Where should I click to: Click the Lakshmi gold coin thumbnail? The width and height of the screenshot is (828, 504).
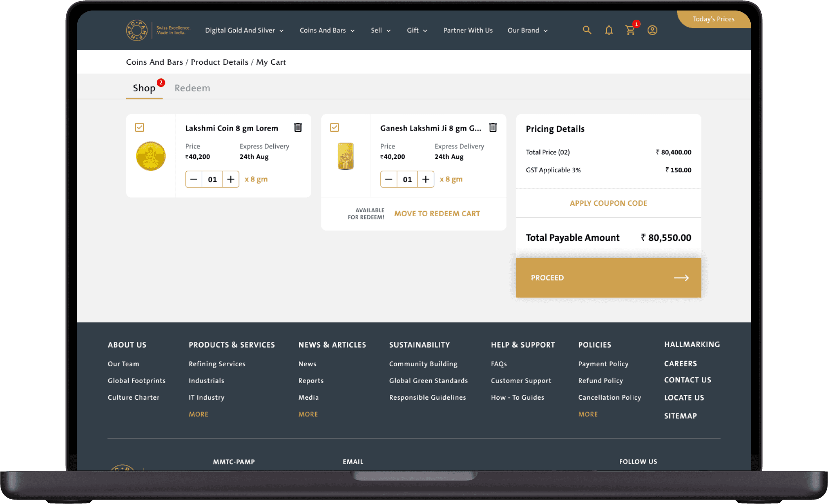point(151,156)
